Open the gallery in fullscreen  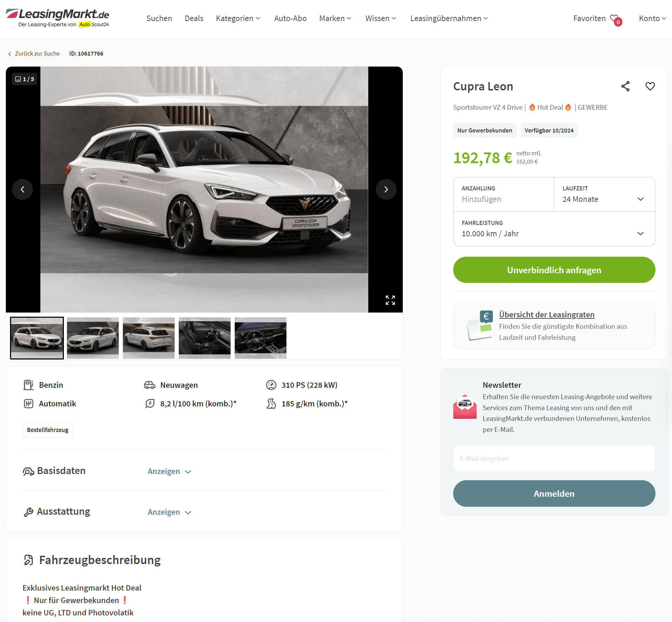tap(390, 300)
